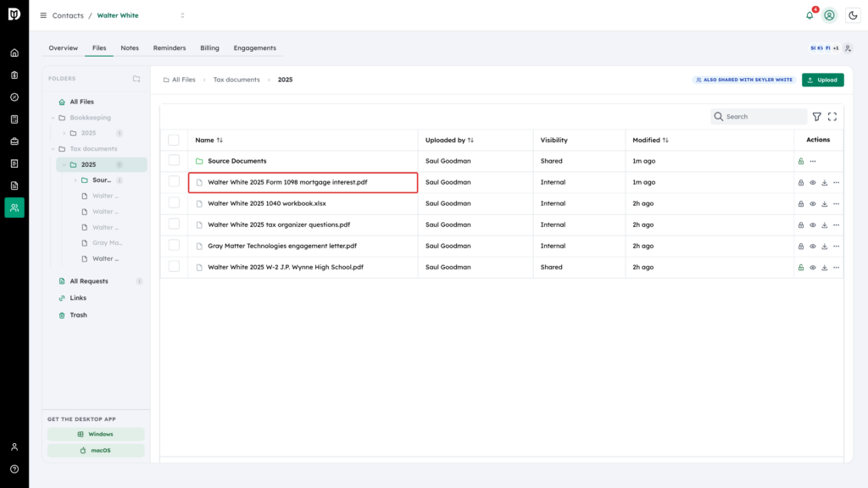Viewport: 868px width, 488px height.
Task: Preview tax organizer questions with eye icon
Action: [x=813, y=225]
